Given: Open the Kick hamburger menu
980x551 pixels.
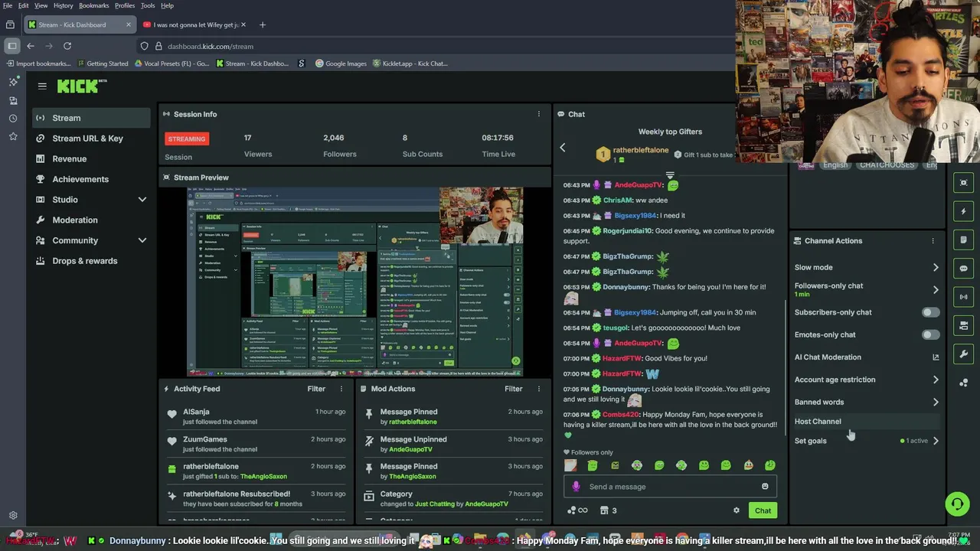Looking at the screenshot, I should tap(42, 86).
